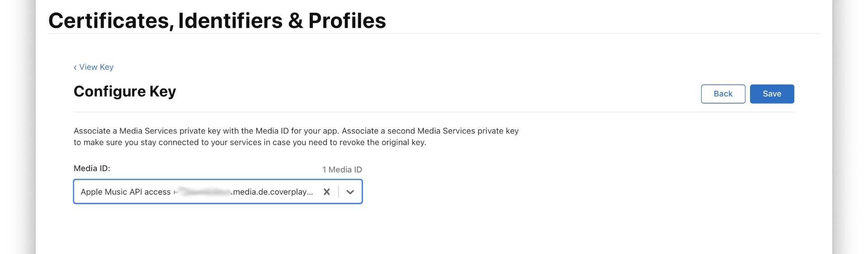868x254 pixels.
Task: Click the View Key back link
Action: tap(96, 67)
